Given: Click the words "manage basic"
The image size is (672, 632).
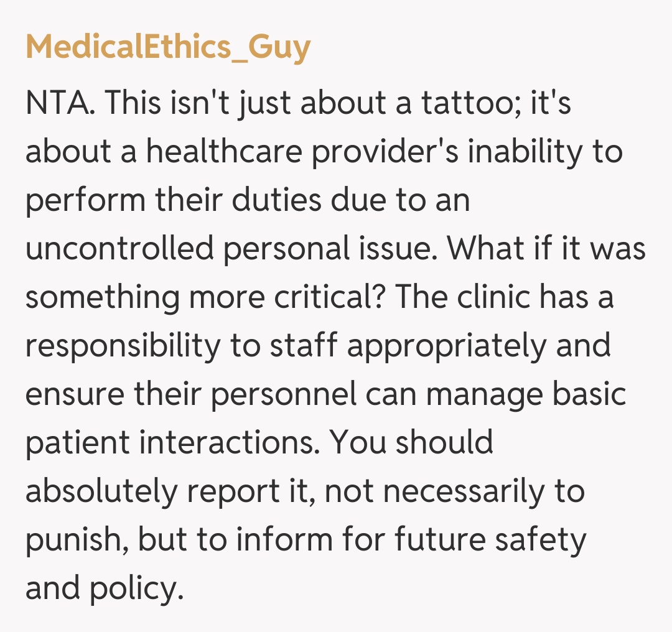Looking at the screenshot, I should coord(535,394).
